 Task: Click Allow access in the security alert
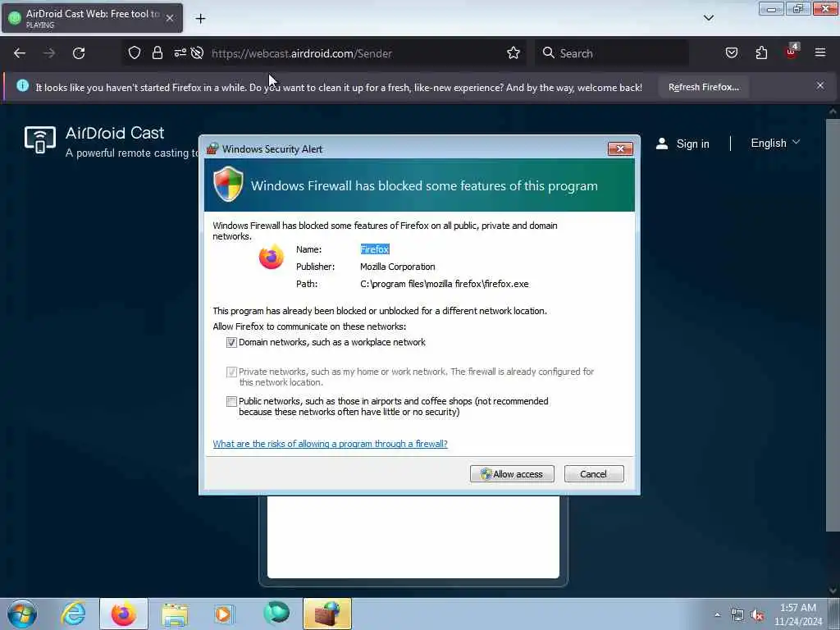pyautogui.click(x=512, y=473)
